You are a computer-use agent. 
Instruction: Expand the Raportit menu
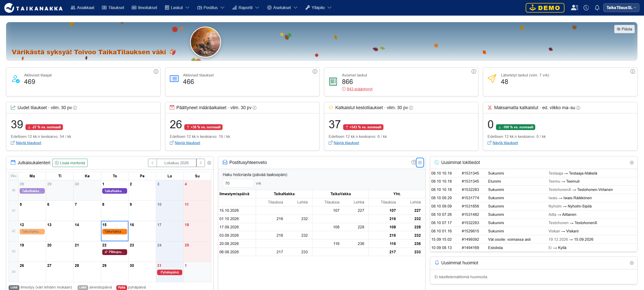pyautogui.click(x=245, y=8)
